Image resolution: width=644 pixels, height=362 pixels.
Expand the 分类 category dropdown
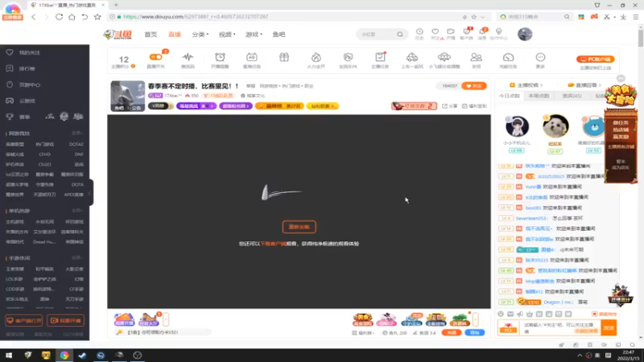pos(200,35)
